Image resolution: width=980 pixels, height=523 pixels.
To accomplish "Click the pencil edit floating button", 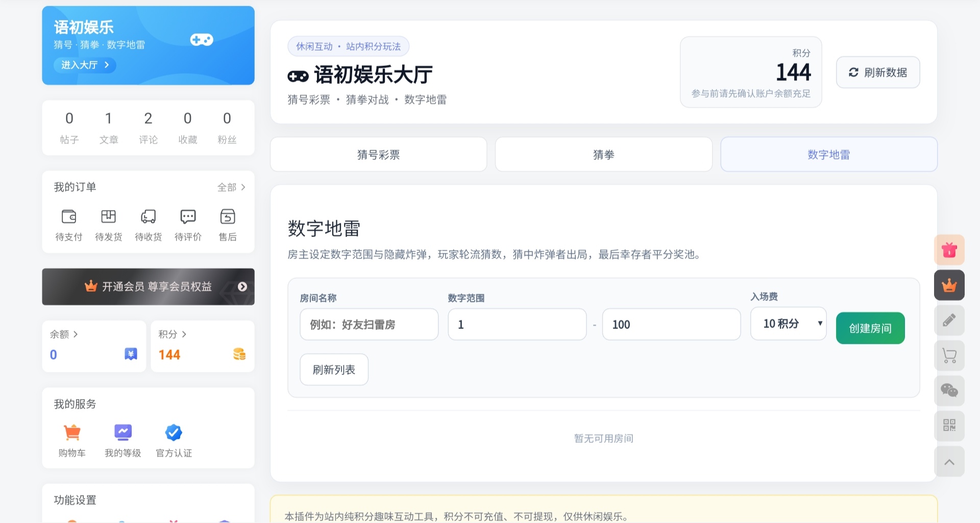I will (949, 321).
